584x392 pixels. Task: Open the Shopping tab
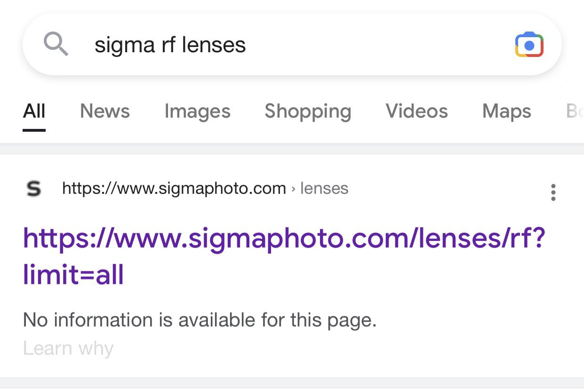[308, 111]
